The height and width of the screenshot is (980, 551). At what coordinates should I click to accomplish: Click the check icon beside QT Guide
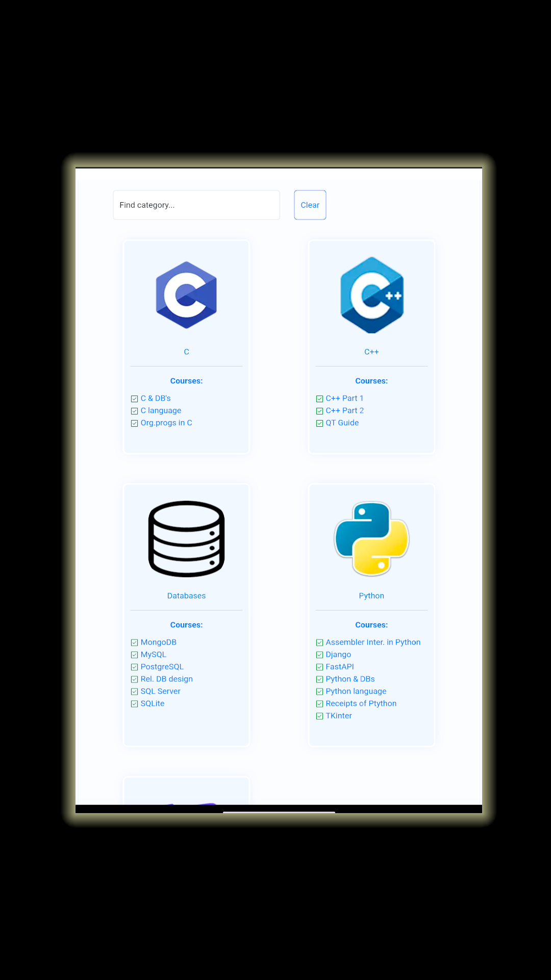point(320,423)
